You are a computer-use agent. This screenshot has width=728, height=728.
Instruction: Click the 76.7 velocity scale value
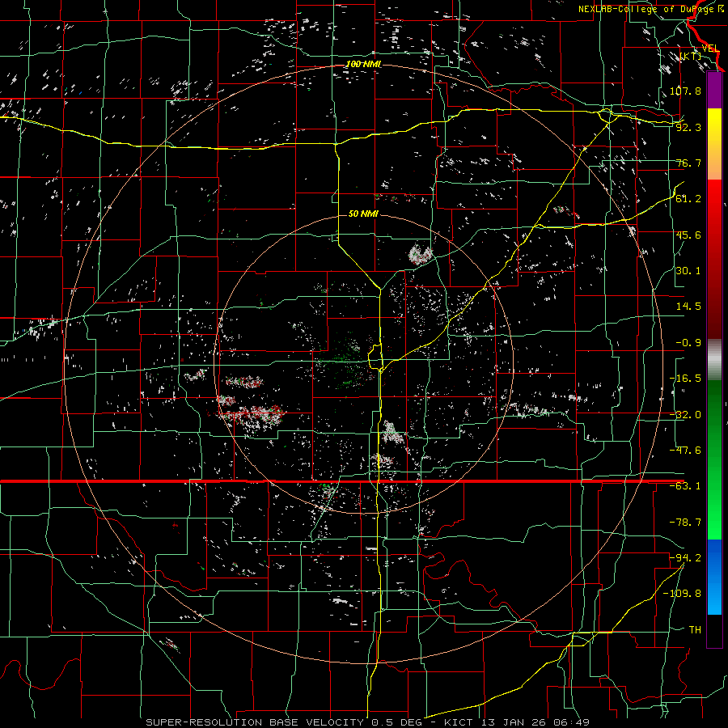coord(688,163)
